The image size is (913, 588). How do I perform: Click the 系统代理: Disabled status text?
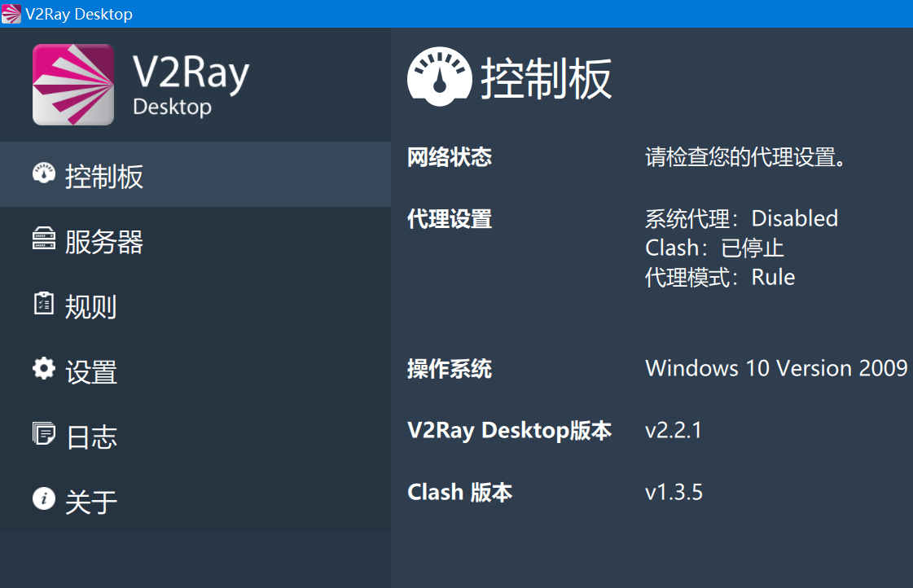click(741, 218)
